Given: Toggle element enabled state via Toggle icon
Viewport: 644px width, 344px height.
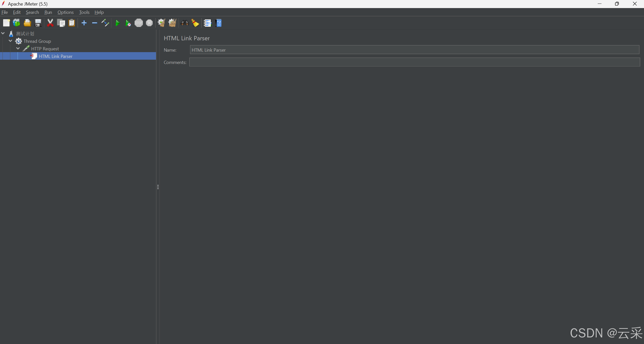Looking at the screenshot, I should 105,23.
